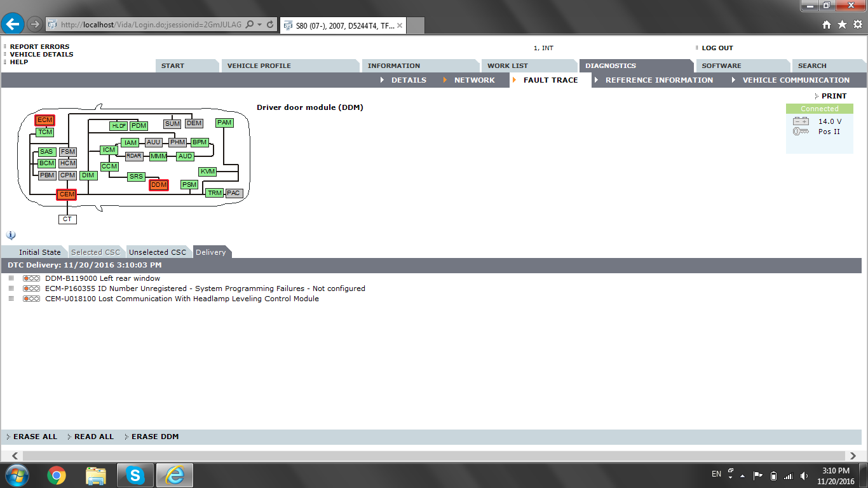The image size is (868, 488).
Task: Click the blue information icon
Action: coord(11,235)
